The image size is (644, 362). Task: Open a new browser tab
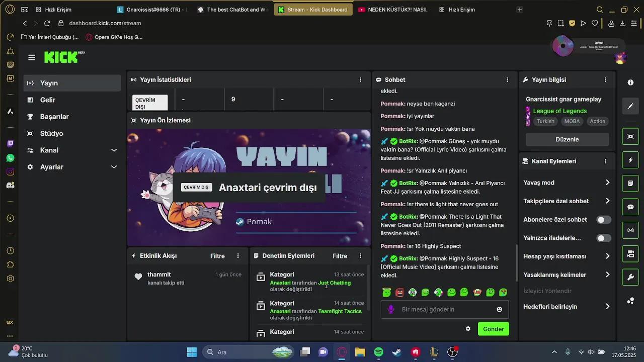pyautogui.click(x=520, y=10)
